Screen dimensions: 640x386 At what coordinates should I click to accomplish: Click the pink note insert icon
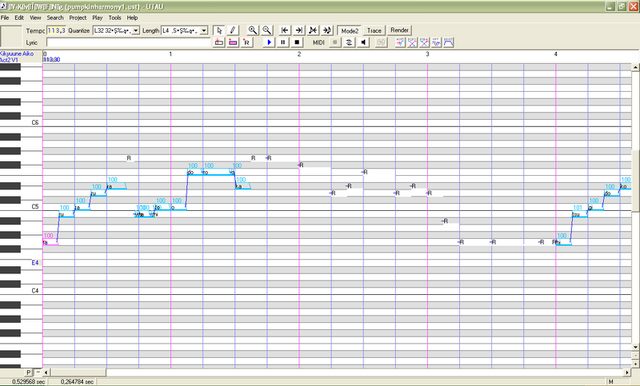[x=233, y=42]
